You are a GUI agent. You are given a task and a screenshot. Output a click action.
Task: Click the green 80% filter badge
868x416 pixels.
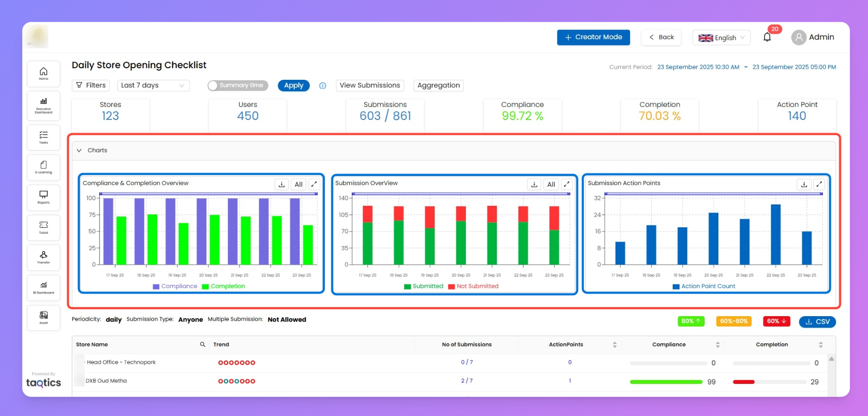click(x=690, y=321)
